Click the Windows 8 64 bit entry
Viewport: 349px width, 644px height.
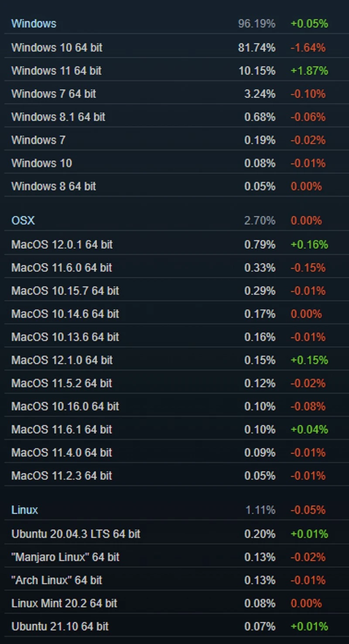54,186
